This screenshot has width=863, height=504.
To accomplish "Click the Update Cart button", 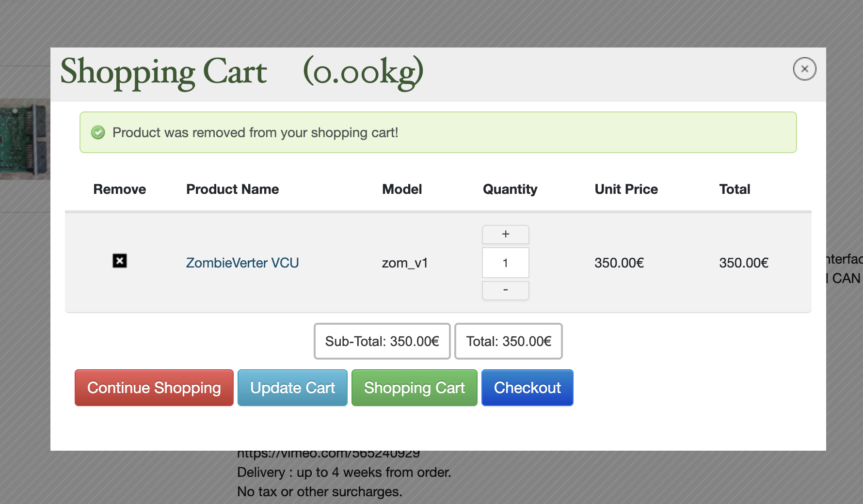I will (x=292, y=388).
